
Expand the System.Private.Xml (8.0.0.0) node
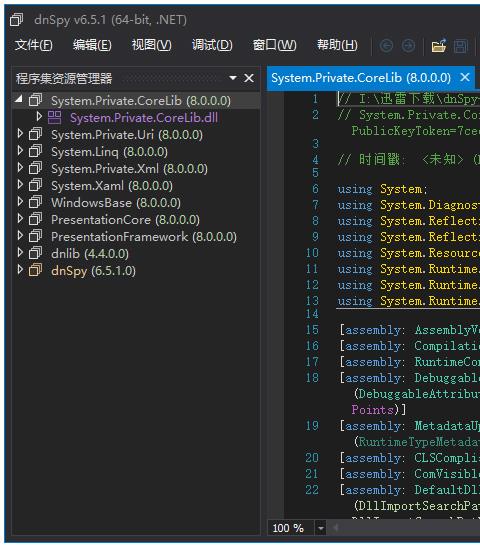(20, 167)
